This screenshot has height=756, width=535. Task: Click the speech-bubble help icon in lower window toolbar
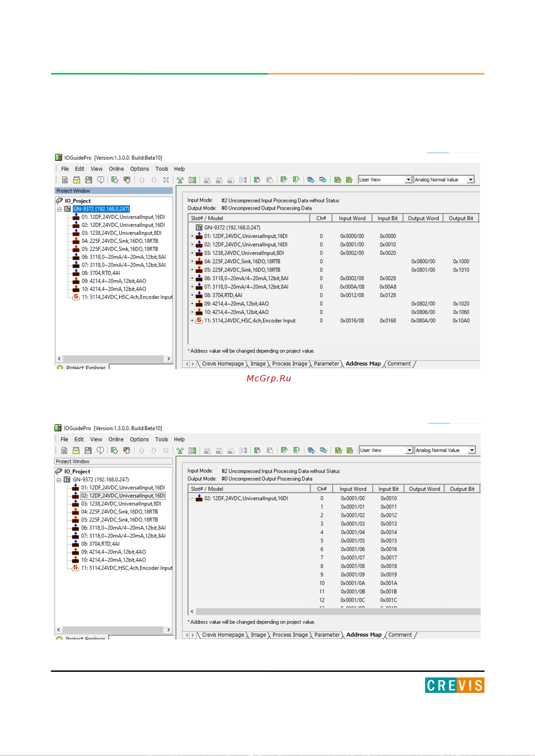pyautogui.click(x=100, y=451)
